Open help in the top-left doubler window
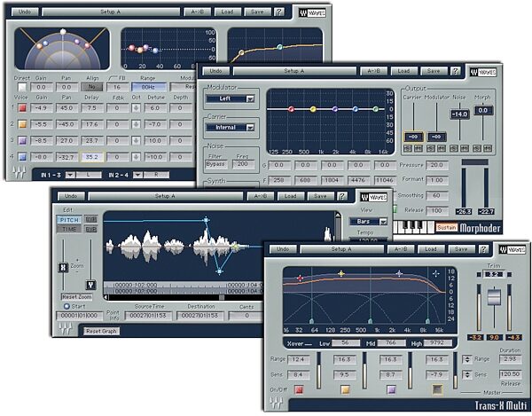The height and width of the screenshot is (416, 532). click(x=279, y=12)
